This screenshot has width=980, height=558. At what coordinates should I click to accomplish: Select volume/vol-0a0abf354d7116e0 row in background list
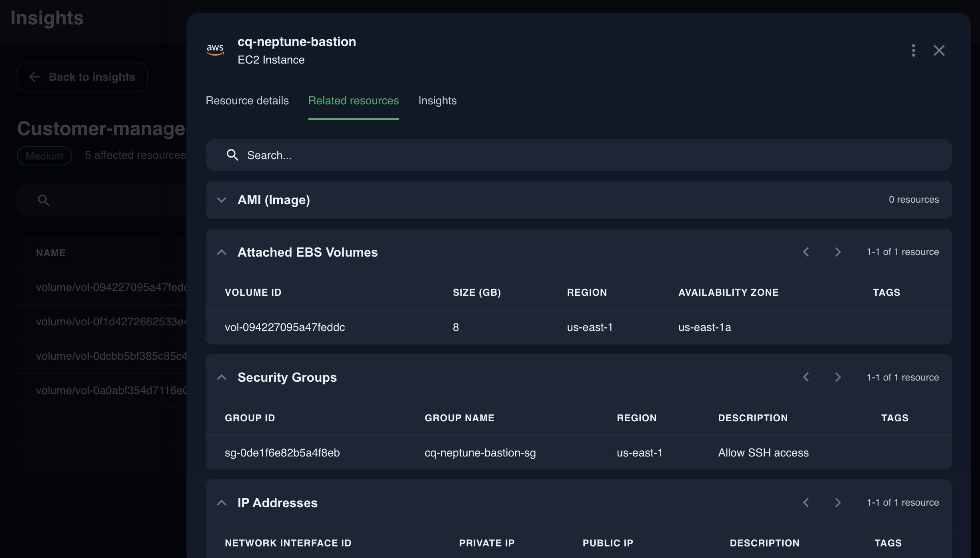(x=102, y=391)
